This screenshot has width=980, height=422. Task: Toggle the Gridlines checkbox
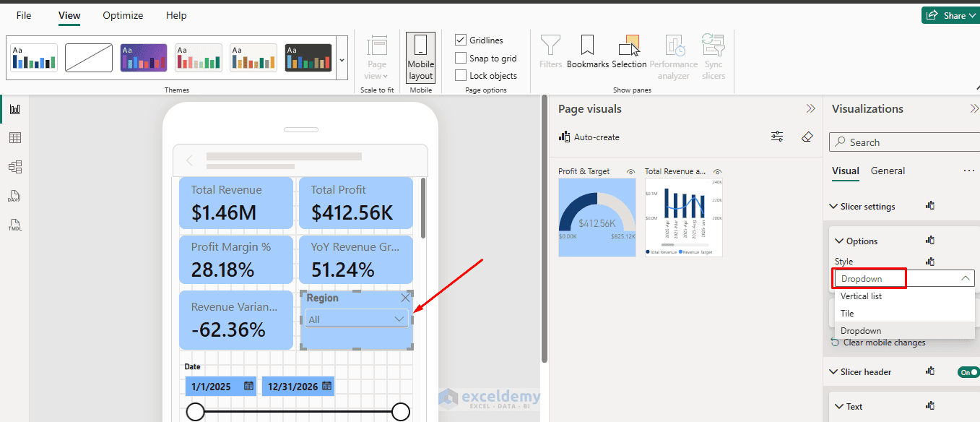tap(461, 40)
